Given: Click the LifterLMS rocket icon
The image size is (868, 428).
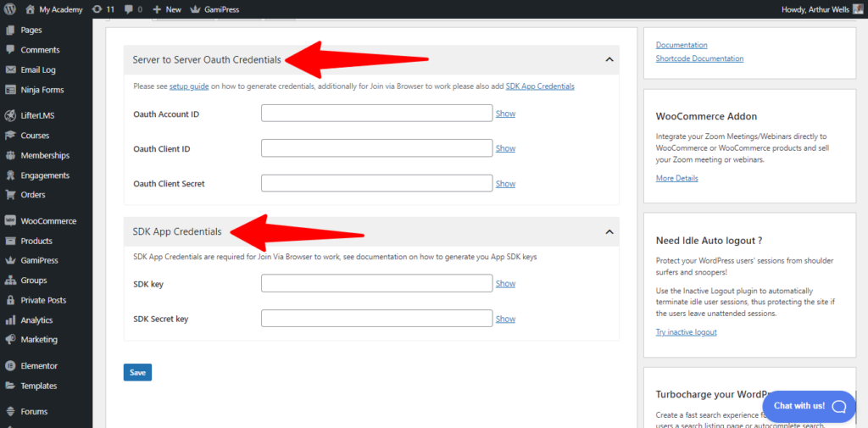Looking at the screenshot, I should [x=10, y=116].
